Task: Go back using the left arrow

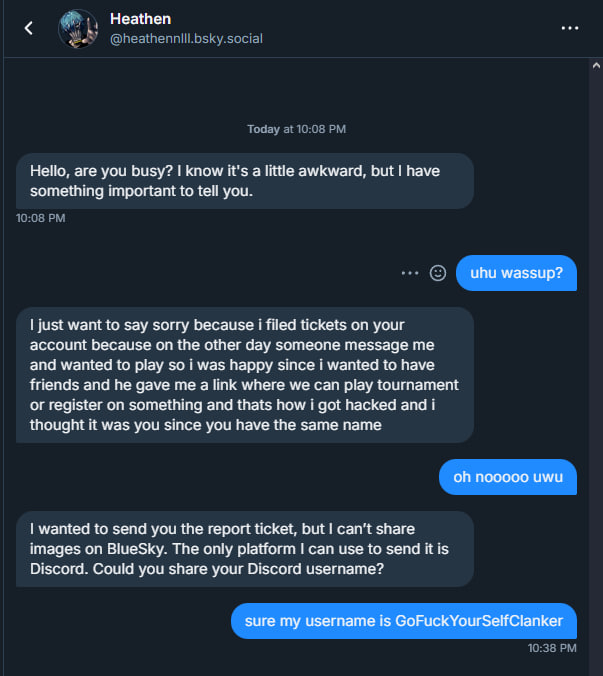Action: [28, 28]
